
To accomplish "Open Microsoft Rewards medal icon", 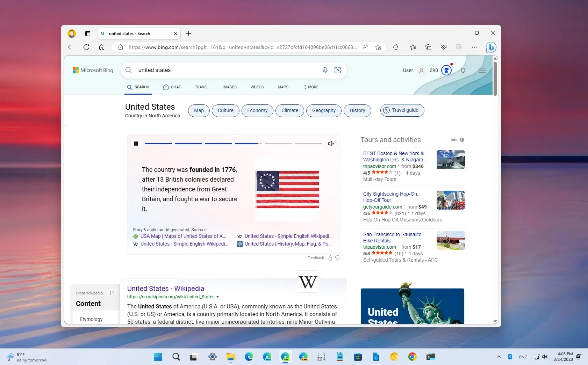I will click(446, 70).
